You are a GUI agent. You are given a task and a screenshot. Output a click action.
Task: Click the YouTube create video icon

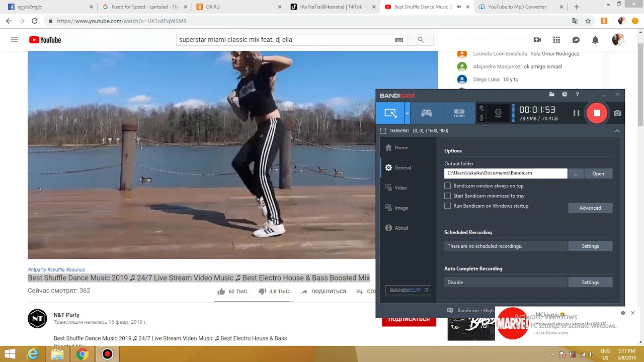pos(537,40)
